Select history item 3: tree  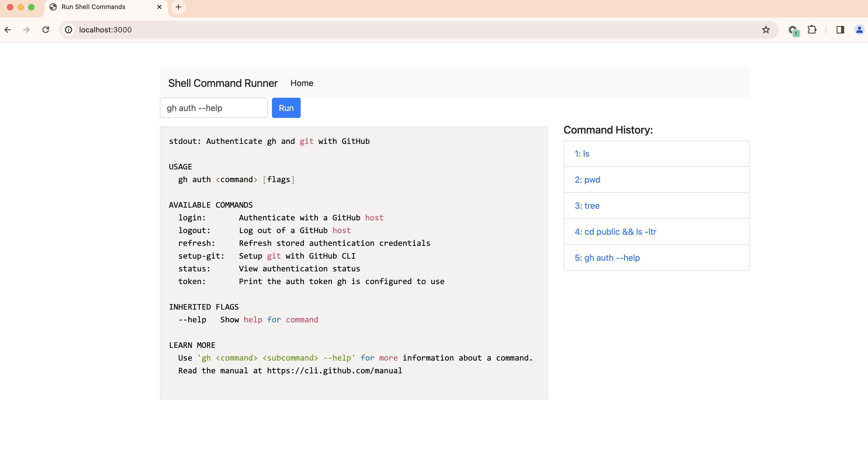(x=587, y=206)
